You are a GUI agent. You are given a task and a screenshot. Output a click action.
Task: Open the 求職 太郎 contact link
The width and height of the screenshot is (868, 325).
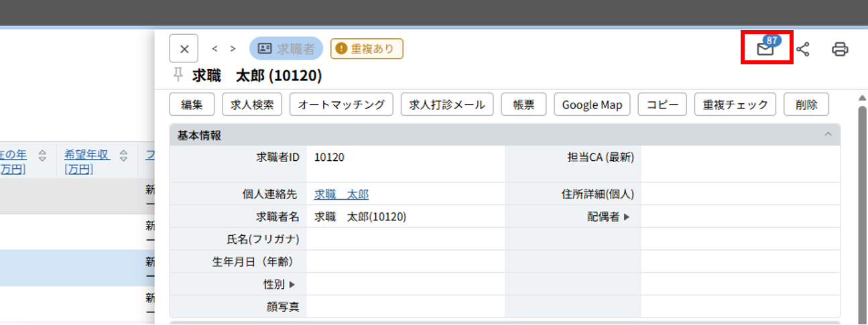[x=341, y=194]
